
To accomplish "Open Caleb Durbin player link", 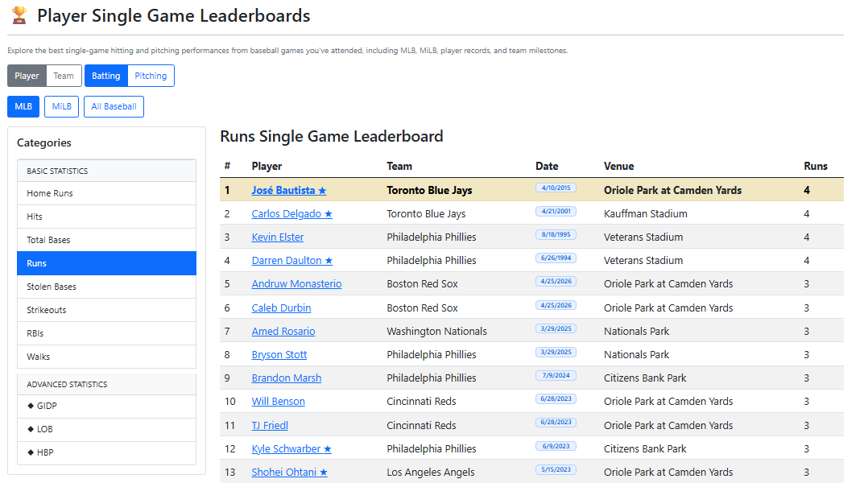I will (281, 308).
